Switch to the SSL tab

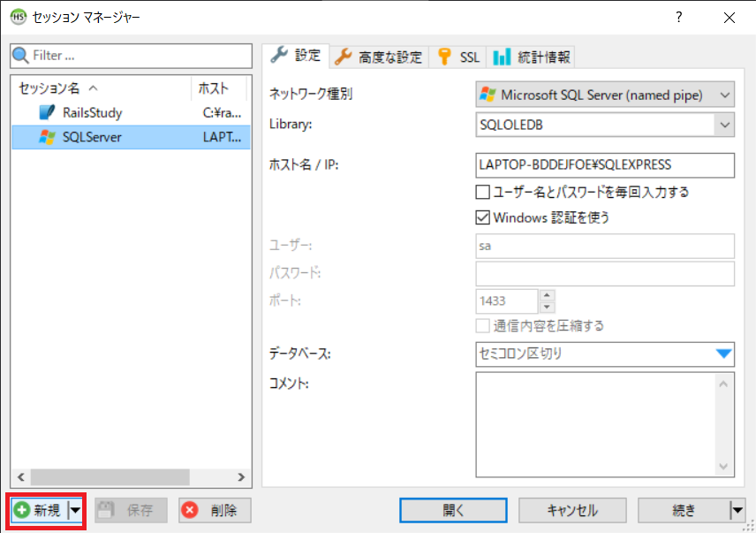pyautogui.click(x=457, y=57)
